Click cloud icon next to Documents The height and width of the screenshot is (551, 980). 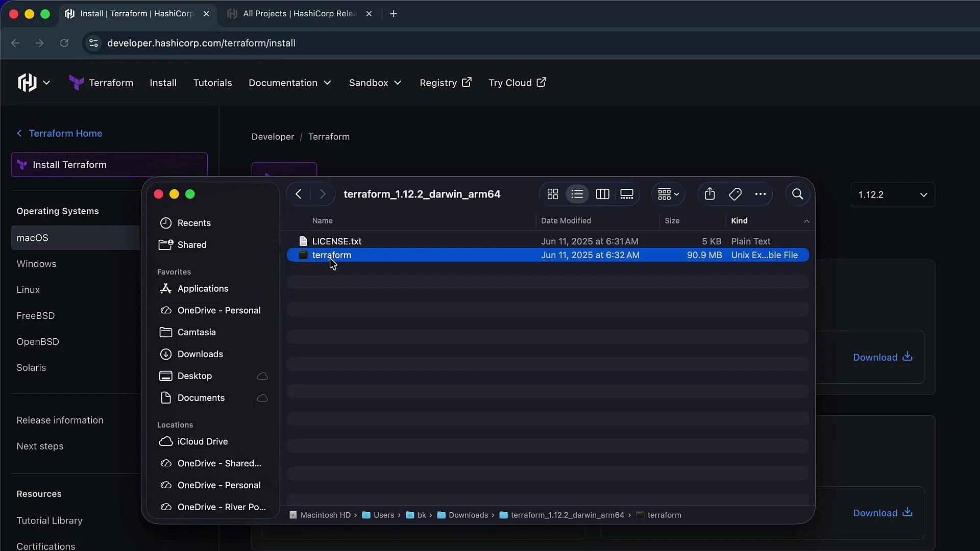(262, 398)
